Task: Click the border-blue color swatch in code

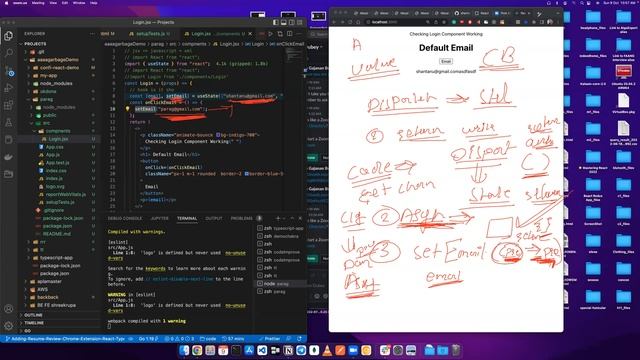Action: [247, 174]
